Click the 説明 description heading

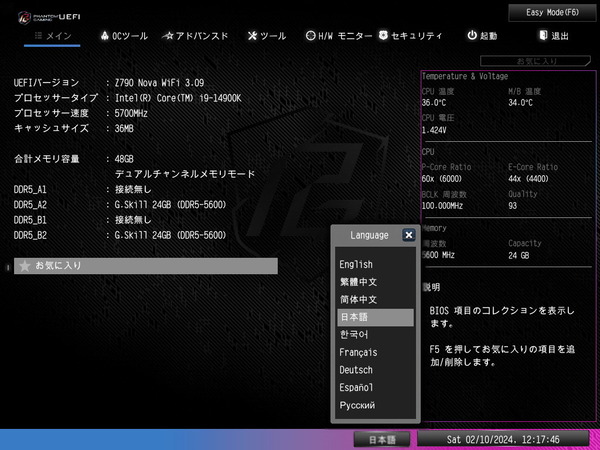(432, 287)
